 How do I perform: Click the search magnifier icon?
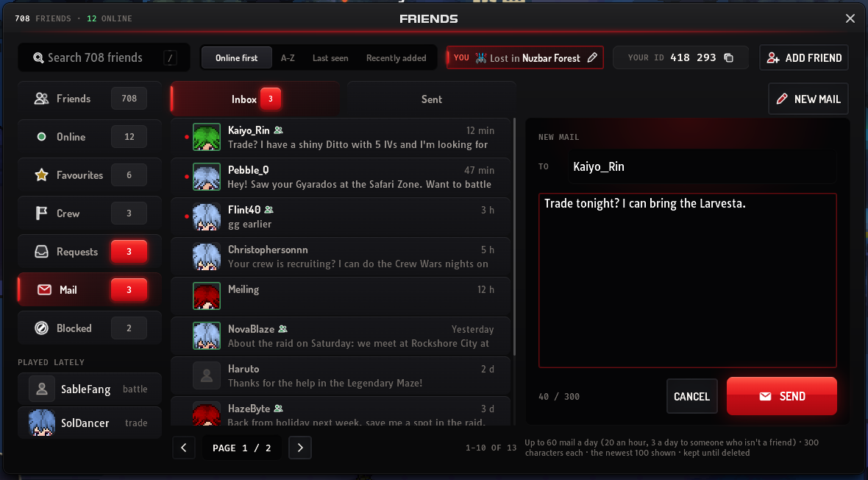point(38,57)
